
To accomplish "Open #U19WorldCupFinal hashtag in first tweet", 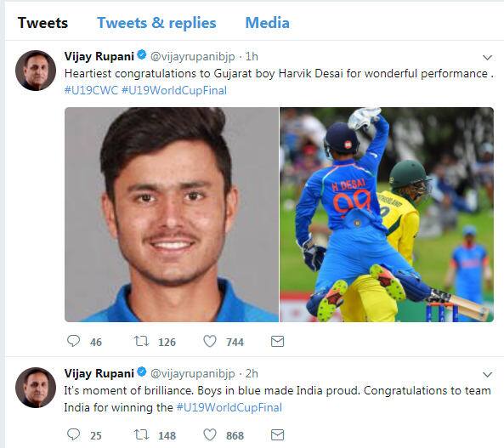I will (x=174, y=90).
